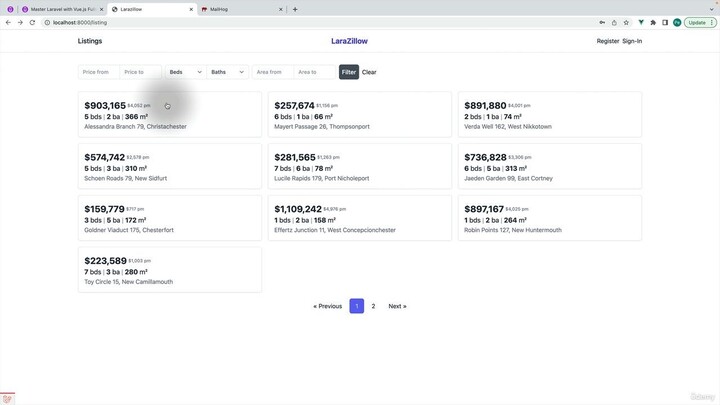Reload the page with the refresh icon
Viewport: 720px width, 405px height.
pyautogui.click(x=32, y=22)
